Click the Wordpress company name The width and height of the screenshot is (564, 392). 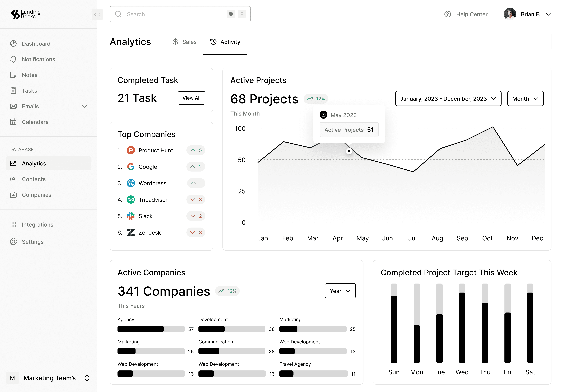(153, 183)
